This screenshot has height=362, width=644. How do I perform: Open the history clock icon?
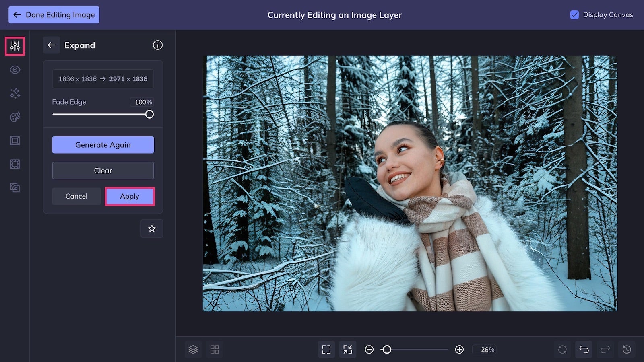(627, 349)
